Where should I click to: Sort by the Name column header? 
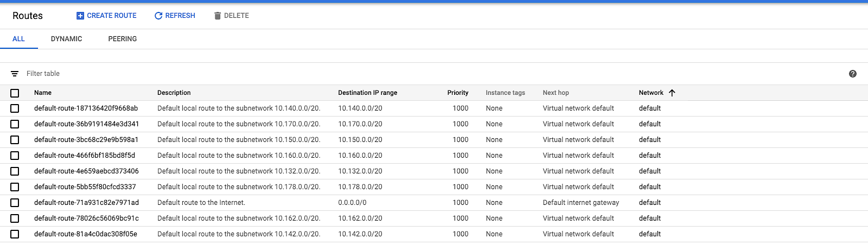point(43,93)
